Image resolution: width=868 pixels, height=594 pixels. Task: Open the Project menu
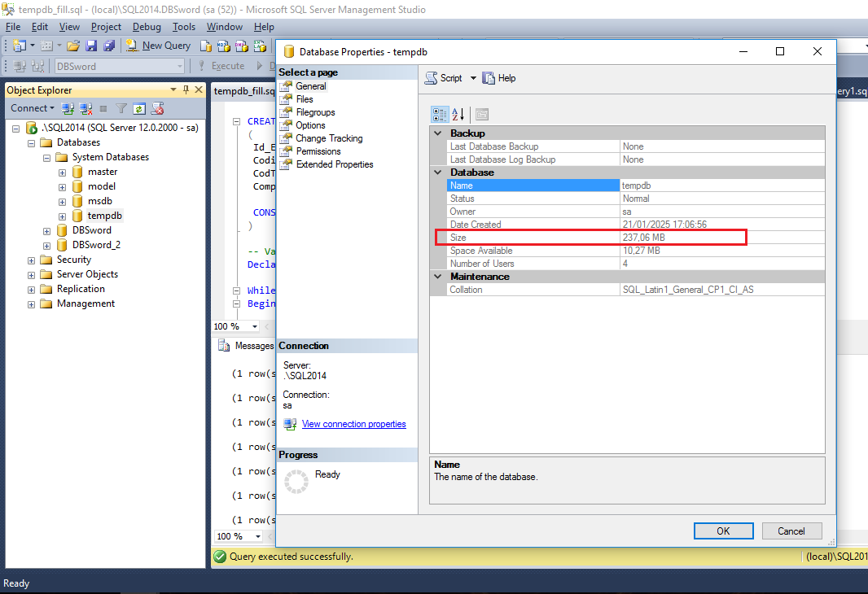(x=106, y=27)
